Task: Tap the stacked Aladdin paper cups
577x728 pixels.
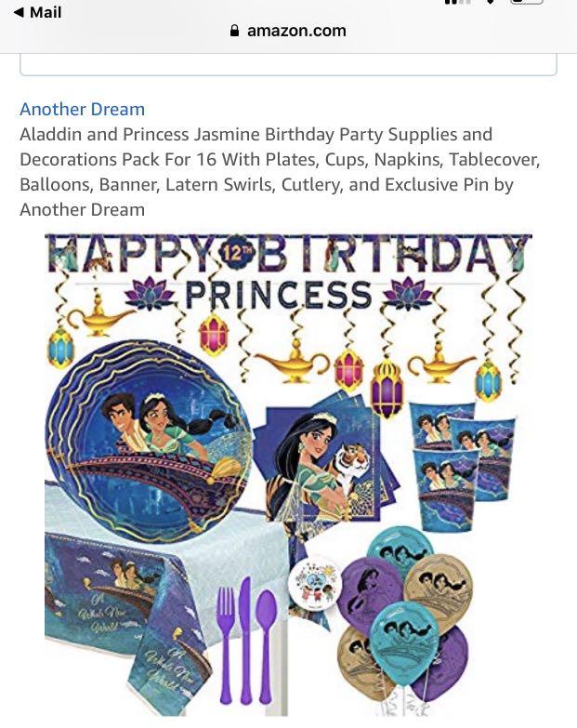Action: tap(462, 464)
